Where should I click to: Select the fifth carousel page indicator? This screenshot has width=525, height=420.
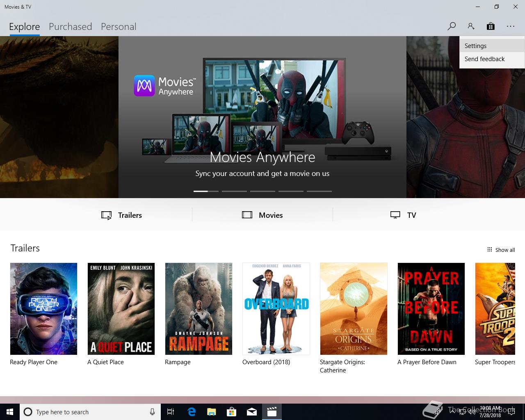pos(319,191)
